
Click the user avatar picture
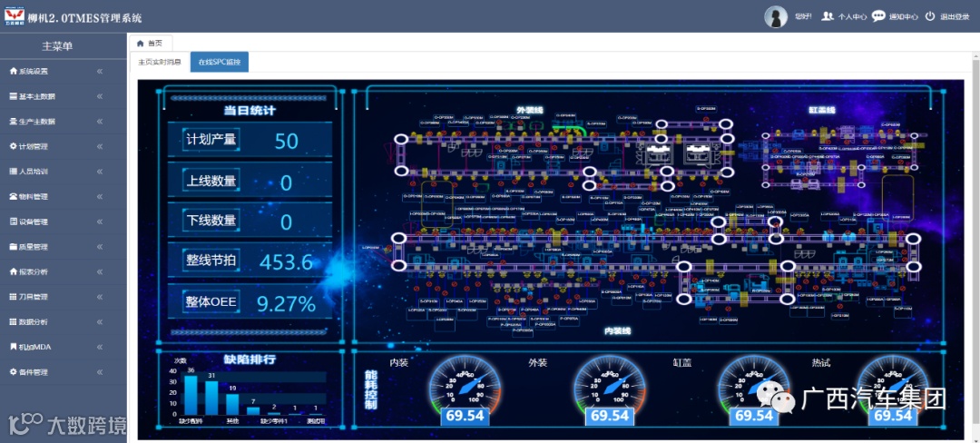pyautogui.click(x=776, y=17)
